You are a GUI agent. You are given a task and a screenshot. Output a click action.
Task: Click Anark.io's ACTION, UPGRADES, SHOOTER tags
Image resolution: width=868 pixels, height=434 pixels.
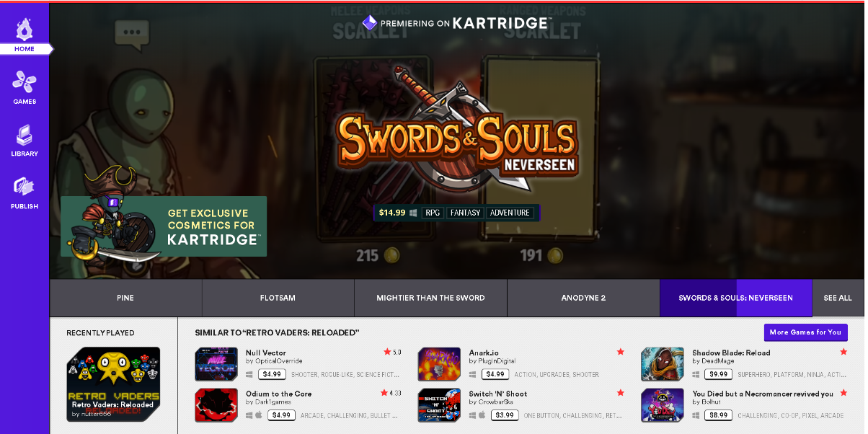557,375
